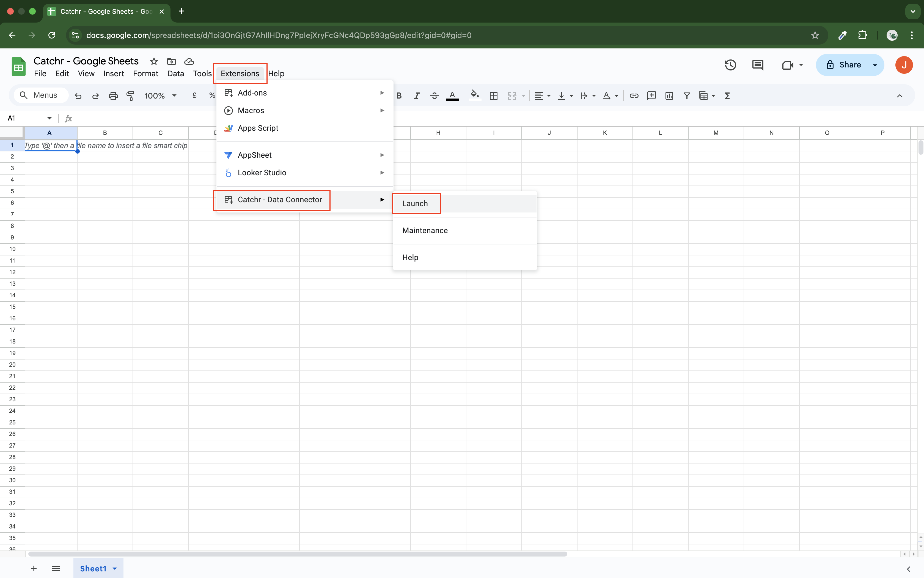Open the Add-ons submenu
This screenshot has width=924, height=578.
click(x=304, y=93)
